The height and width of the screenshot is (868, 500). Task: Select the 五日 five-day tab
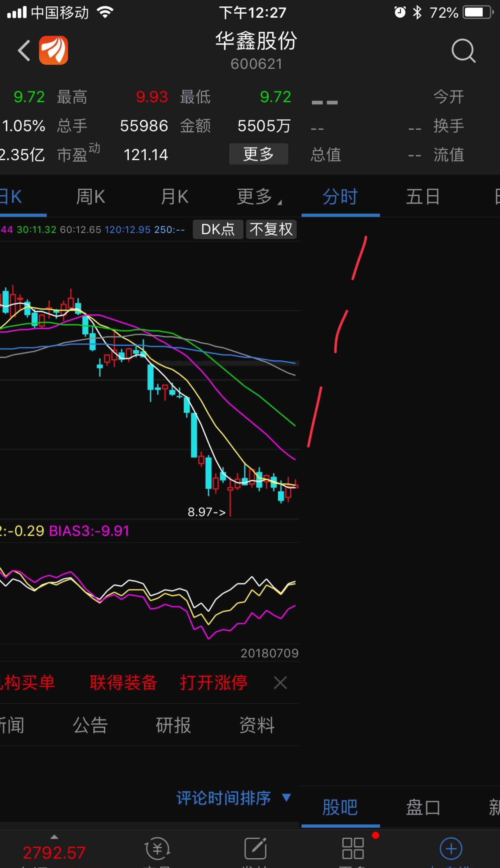pos(423,197)
